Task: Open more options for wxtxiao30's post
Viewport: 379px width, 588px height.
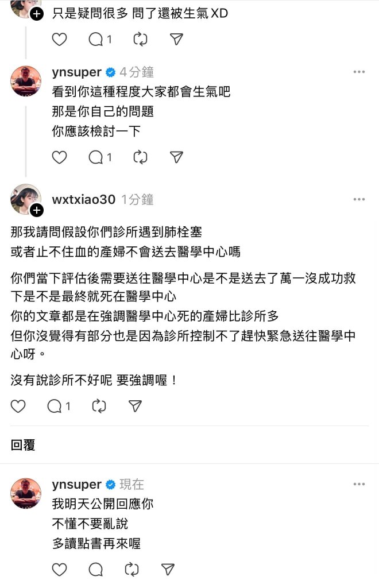Action: click(x=359, y=200)
